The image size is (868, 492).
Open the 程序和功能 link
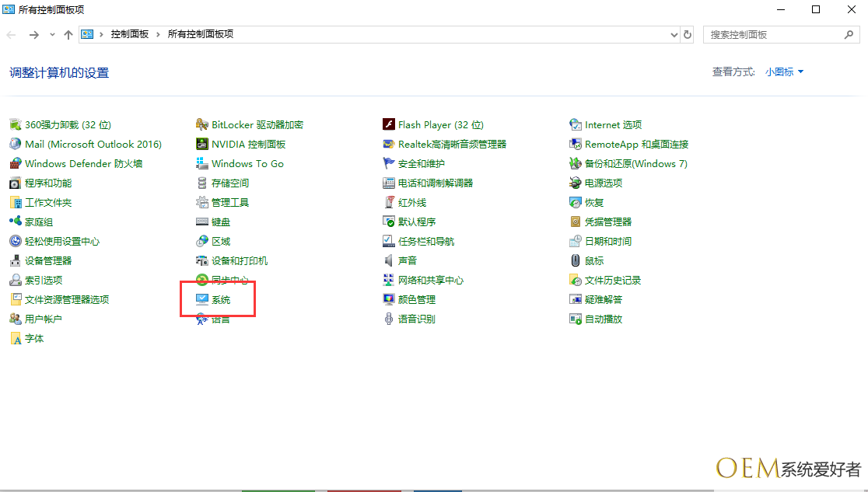[x=48, y=183]
